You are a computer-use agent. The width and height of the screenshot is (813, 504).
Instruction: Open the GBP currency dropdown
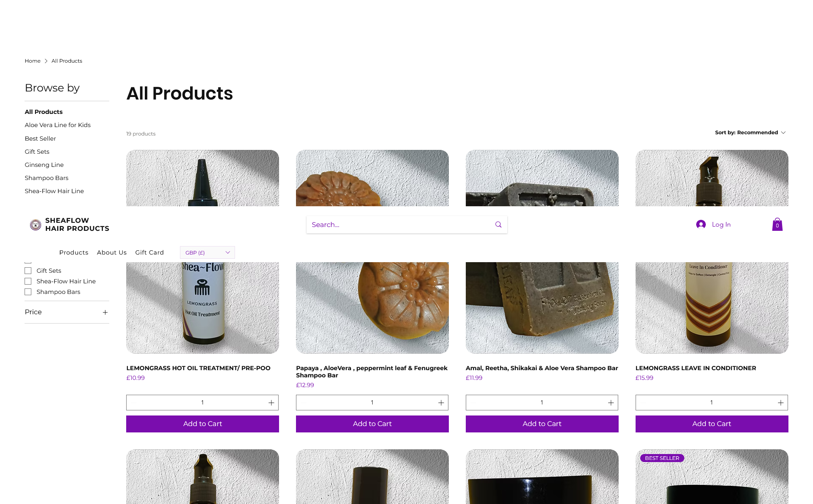click(x=207, y=252)
